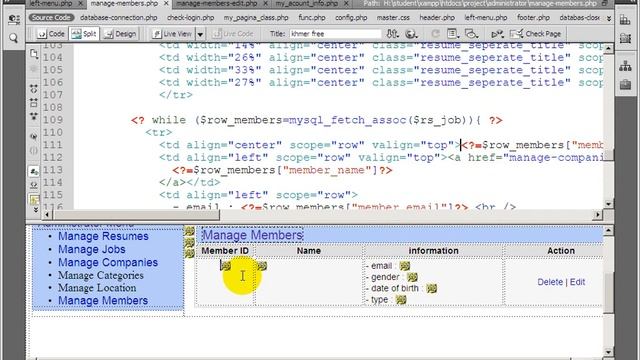Select PHP placeholder icon next to gender
Screen dimensions: 640x360
[412, 277]
